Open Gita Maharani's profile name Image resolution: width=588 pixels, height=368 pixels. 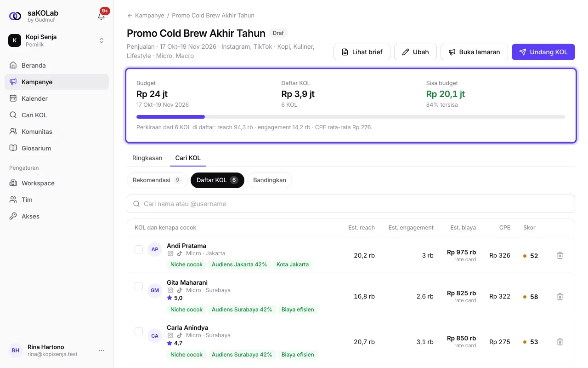point(187,282)
